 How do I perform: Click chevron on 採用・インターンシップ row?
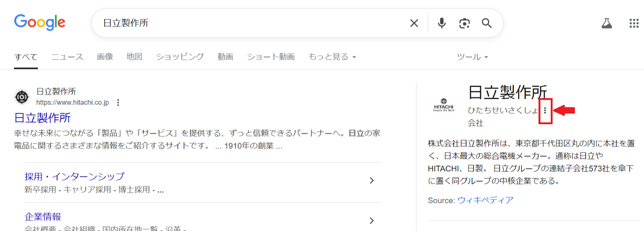372,181
